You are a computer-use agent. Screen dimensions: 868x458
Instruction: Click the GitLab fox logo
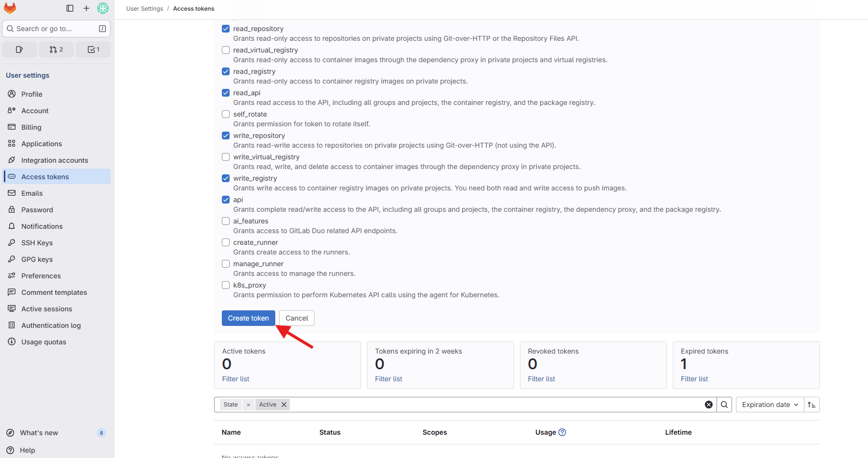tap(10, 8)
